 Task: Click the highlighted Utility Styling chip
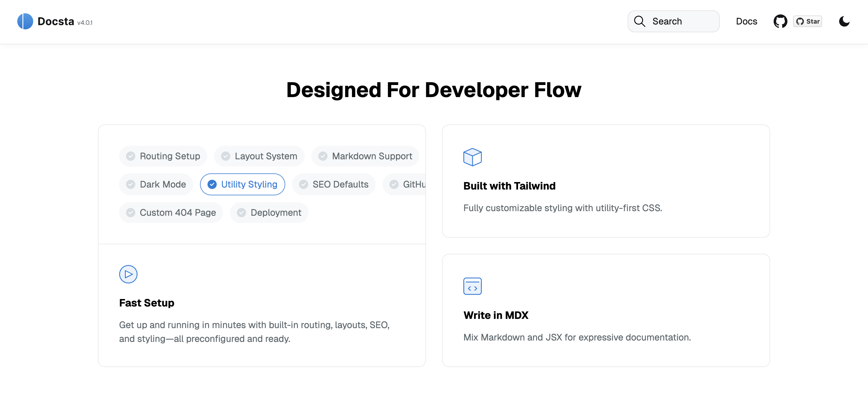click(243, 185)
